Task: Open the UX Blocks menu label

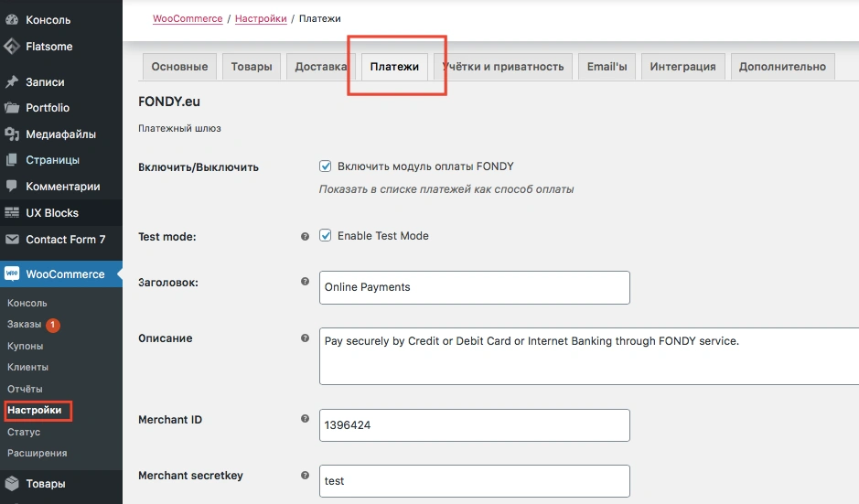Action: (x=52, y=212)
